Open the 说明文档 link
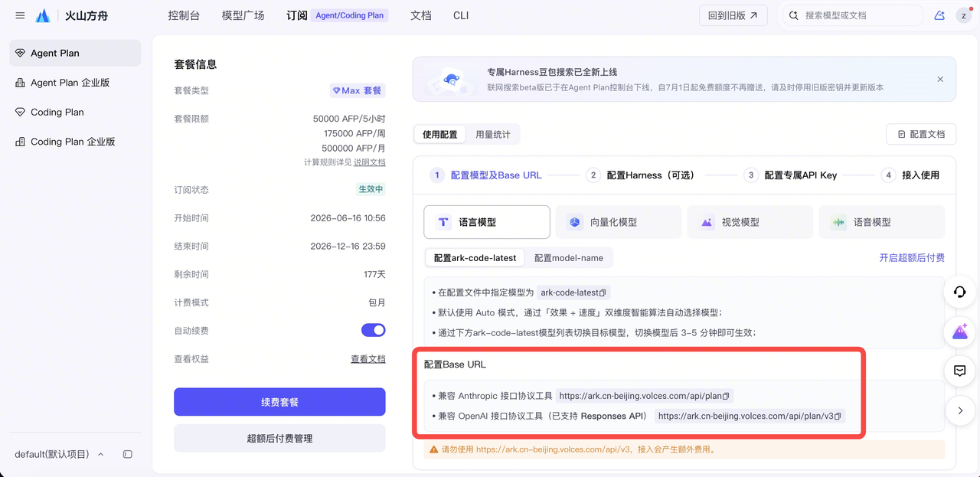The height and width of the screenshot is (477, 980). 369,162
